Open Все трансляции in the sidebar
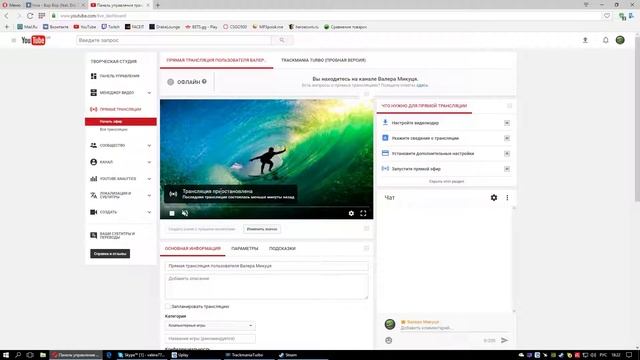640x360 pixels. click(x=113, y=129)
